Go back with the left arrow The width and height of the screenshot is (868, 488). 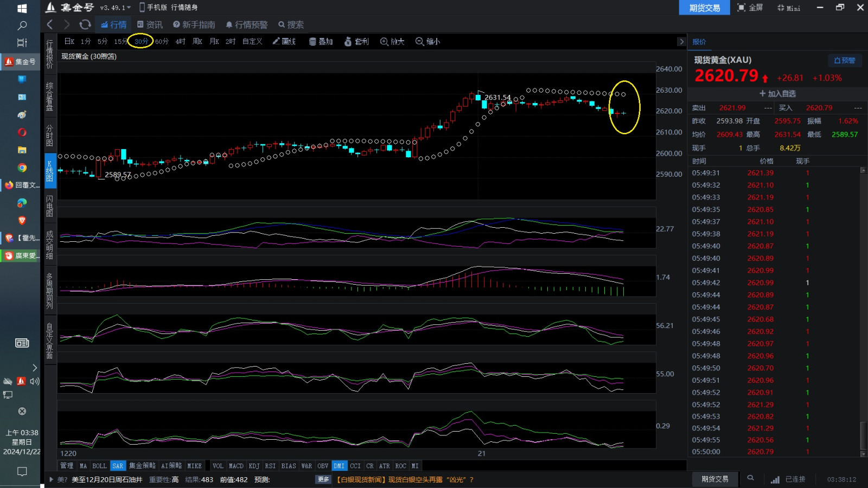tap(50, 24)
